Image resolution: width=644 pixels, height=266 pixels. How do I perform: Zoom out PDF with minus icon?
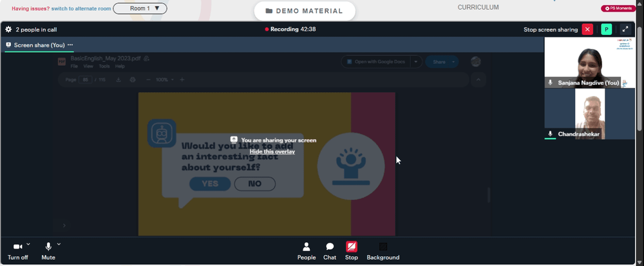pyautogui.click(x=148, y=80)
